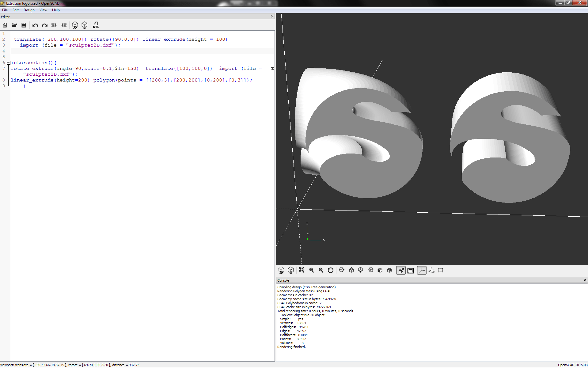The image size is (588, 368).
Task: Click the "Facets: 30542" console line
Action: tap(293, 339)
